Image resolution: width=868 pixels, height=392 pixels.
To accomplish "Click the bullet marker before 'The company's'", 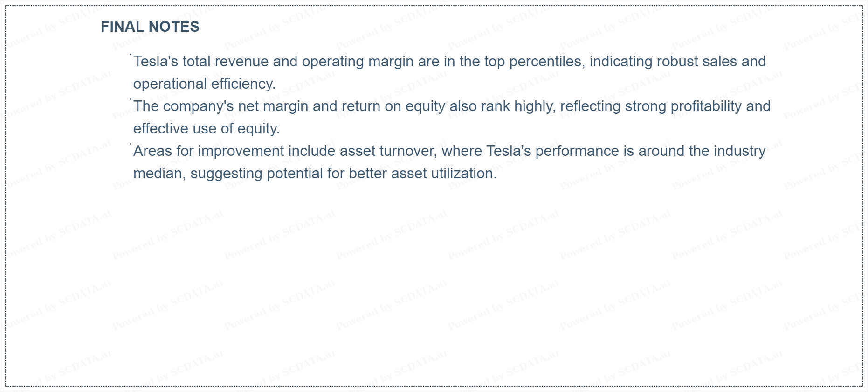I will pos(131,100).
